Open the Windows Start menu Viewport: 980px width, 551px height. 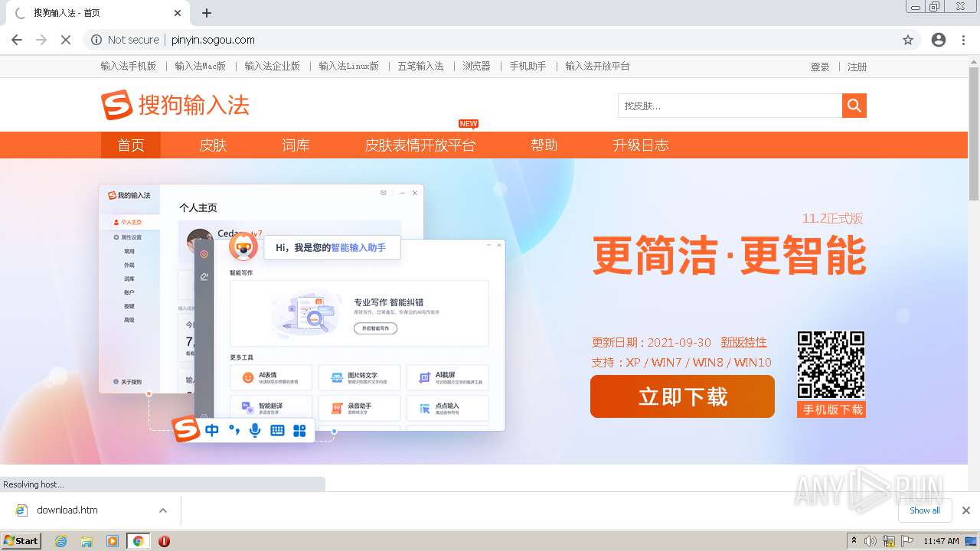click(21, 541)
